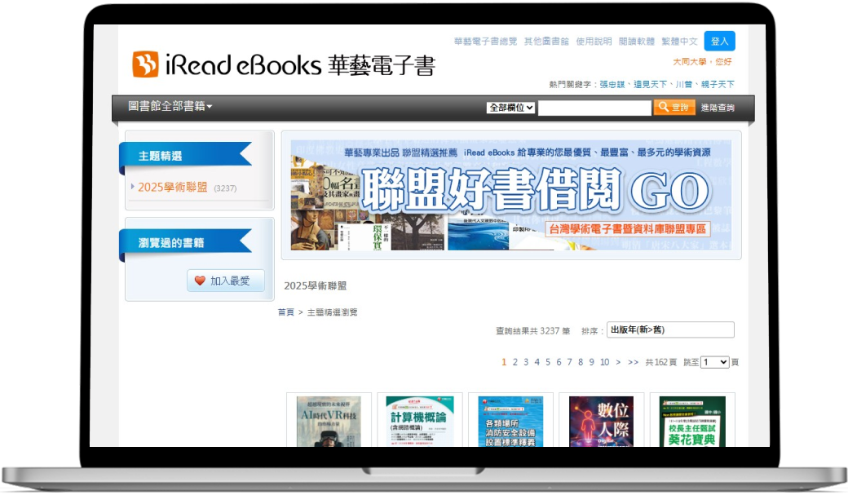Click the 首頁 breadcrumb link
Screen dimensions: 848x504
(286, 312)
